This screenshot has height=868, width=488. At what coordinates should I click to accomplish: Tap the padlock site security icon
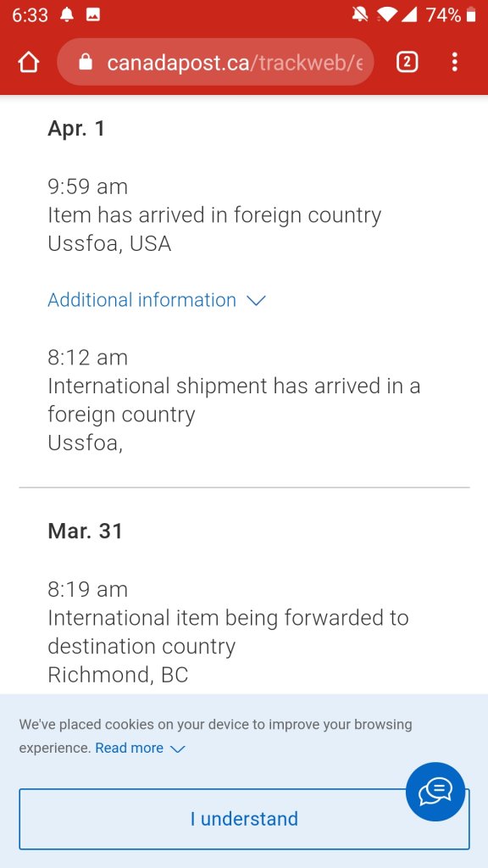(86, 62)
